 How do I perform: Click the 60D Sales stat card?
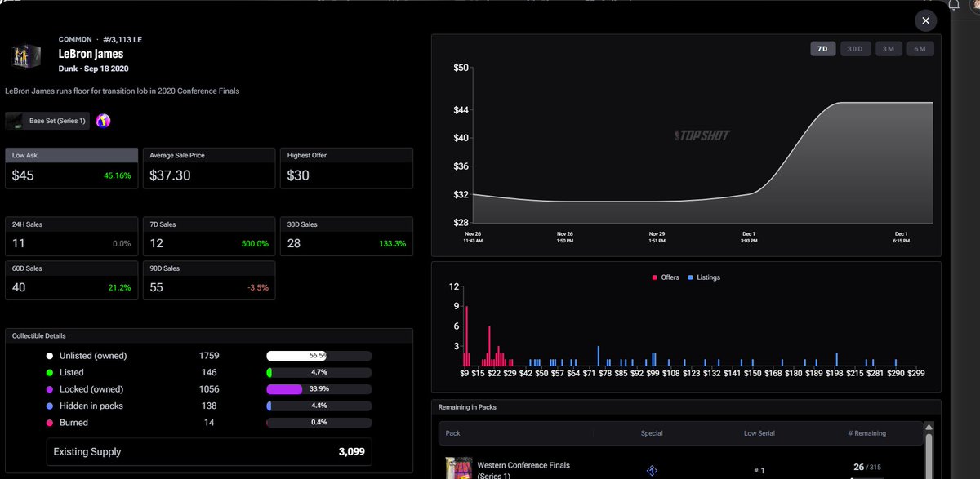[71, 280]
